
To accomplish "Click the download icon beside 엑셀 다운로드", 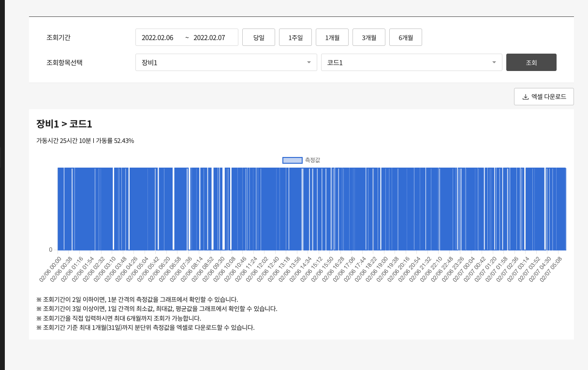I will (525, 97).
